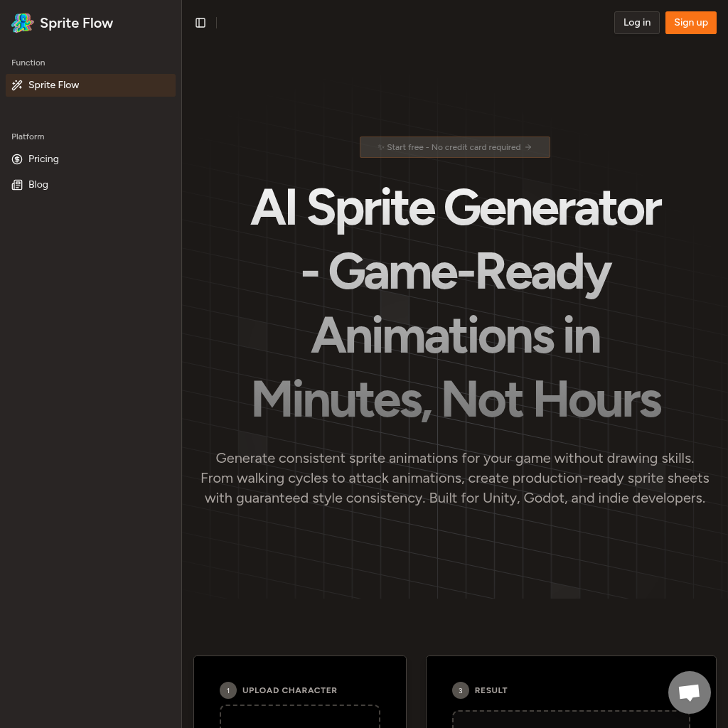Click the Result card header
The width and height of the screenshot is (728, 728).
[x=491, y=690]
